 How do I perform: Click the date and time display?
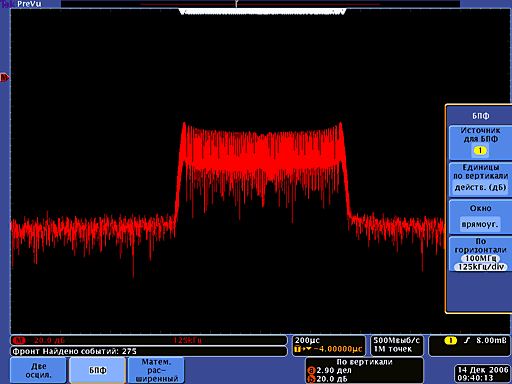[x=483, y=374]
